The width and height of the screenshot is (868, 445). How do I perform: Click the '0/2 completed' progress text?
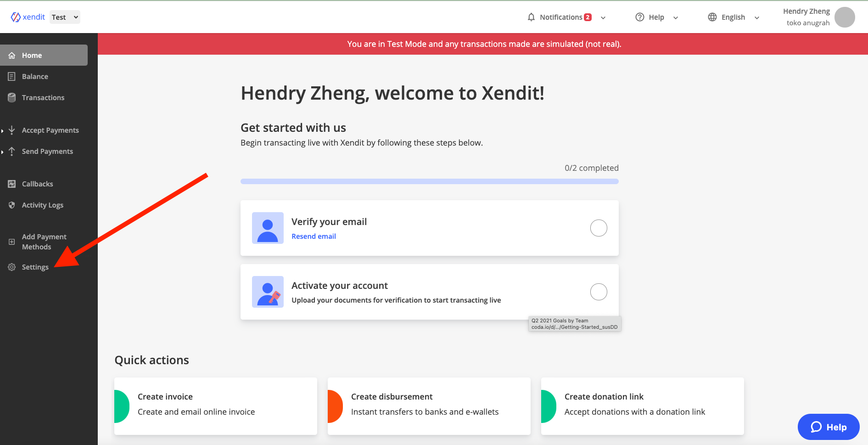pos(592,168)
